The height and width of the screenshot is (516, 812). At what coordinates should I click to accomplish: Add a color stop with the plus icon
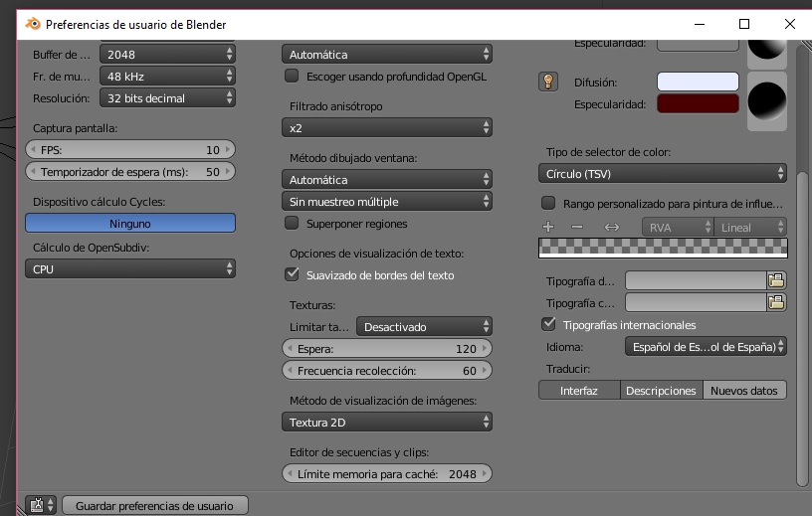click(x=548, y=227)
